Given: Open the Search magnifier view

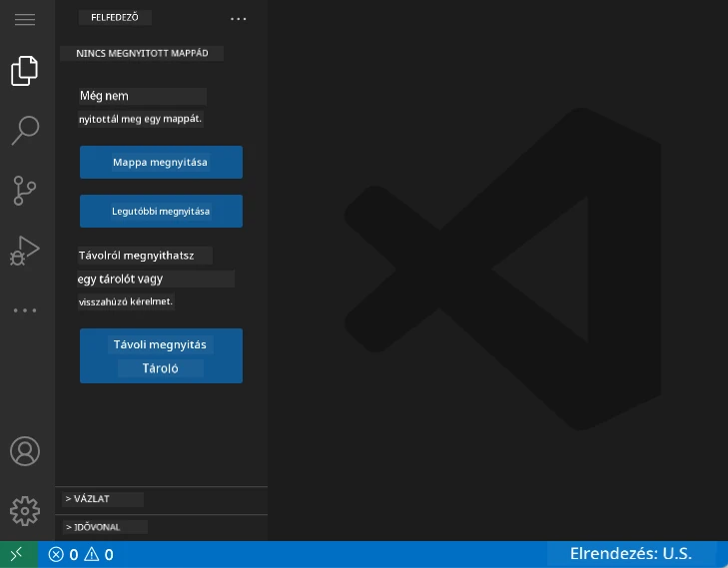Looking at the screenshot, I should click(x=25, y=131).
